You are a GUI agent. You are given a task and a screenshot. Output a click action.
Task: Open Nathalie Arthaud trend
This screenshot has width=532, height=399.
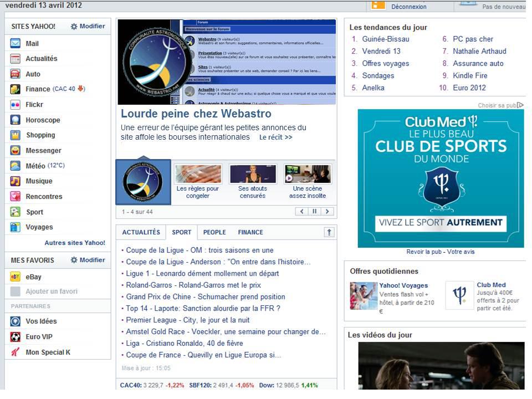(x=479, y=51)
